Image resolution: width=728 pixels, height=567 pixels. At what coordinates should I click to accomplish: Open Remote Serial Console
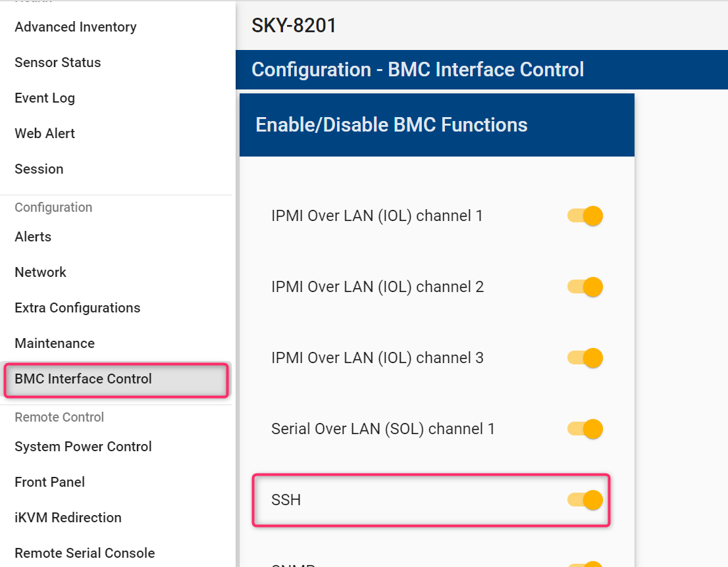pyautogui.click(x=85, y=553)
